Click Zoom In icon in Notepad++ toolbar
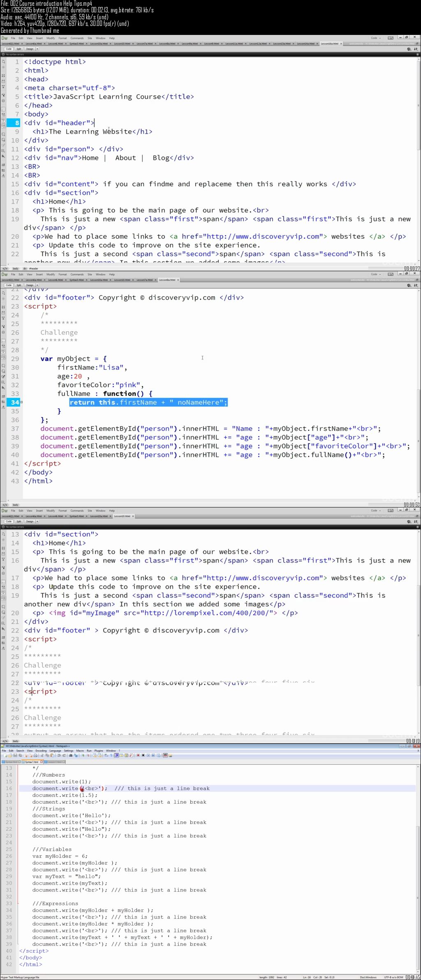This screenshot has width=421, height=980. (83, 755)
